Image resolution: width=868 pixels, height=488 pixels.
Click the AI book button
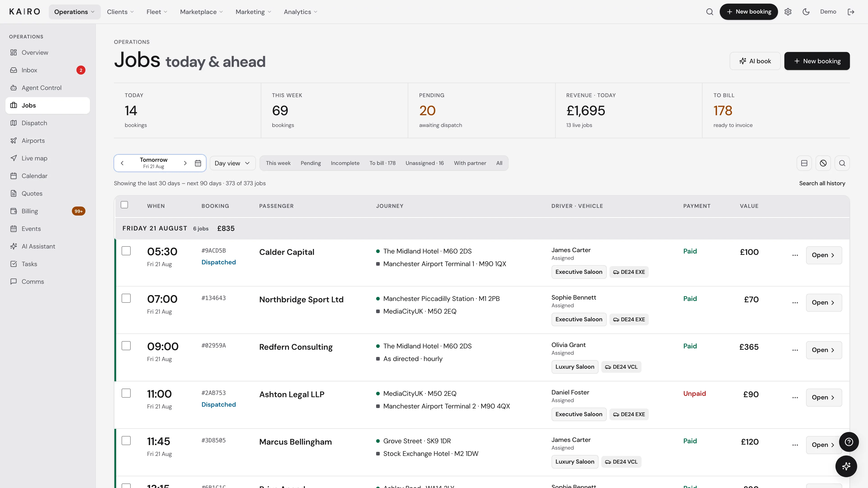(x=755, y=61)
